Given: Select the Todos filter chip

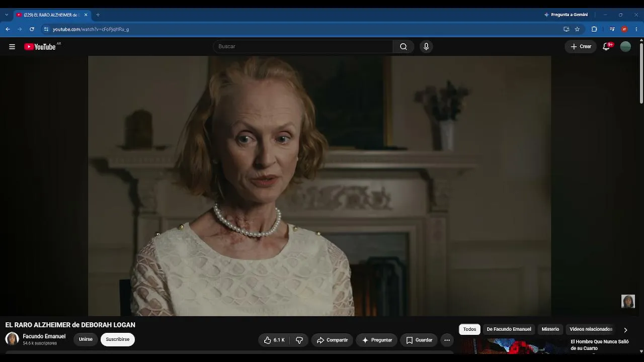Looking at the screenshot, I should pyautogui.click(x=469, y=329).
